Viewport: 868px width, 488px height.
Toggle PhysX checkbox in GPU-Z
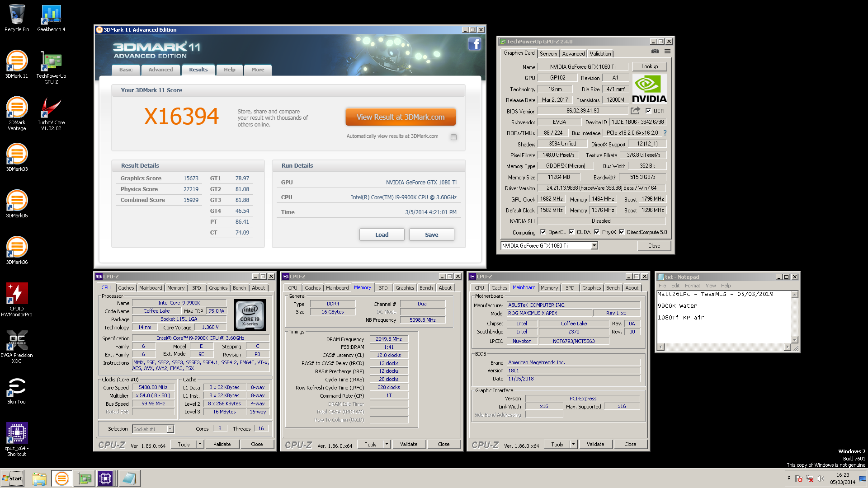click(x=597, y=232)
